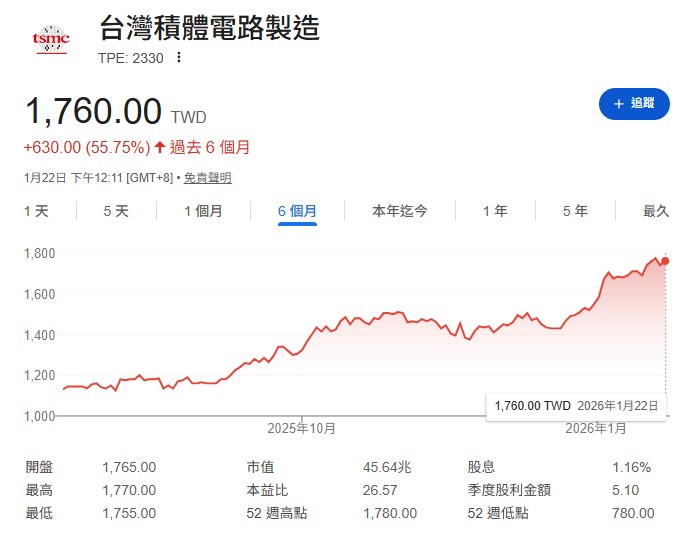The width and height of the screenshot is (683, 554).
Task: Select the 6 個月 range tab
Action: [x=297, y=211]
